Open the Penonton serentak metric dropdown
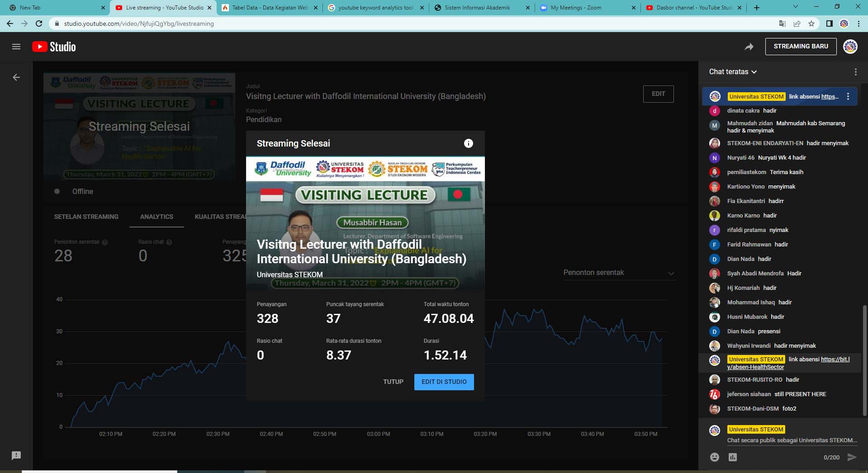Viewport: 868px width, 473px height. click(620, 273)
